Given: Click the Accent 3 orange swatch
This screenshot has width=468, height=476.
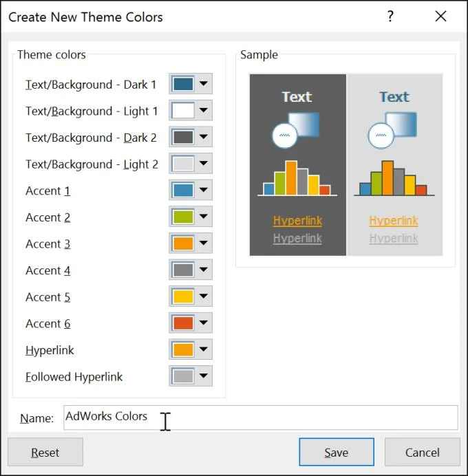Looking at the screenshot, I should 183,244.
